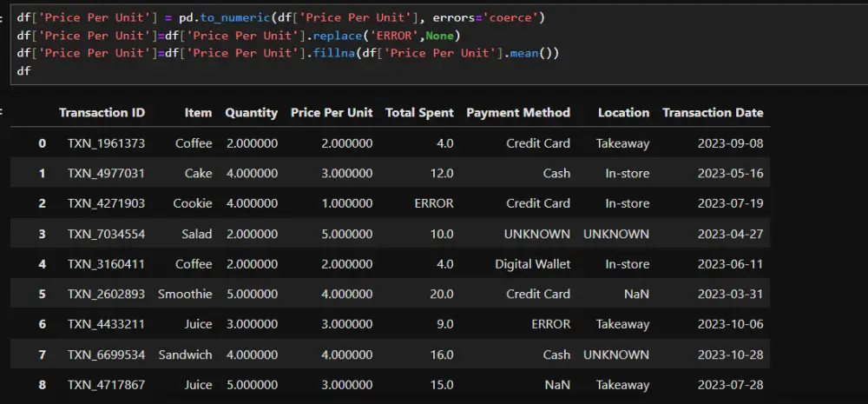868x404 pixels.
Task: Click the ERROR value in Total Spent
Action: point(434,203)
